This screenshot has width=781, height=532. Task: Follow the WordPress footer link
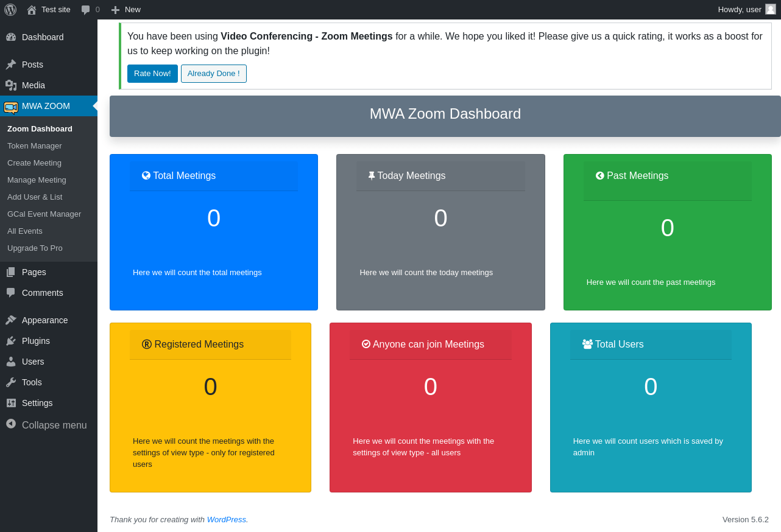tap(227, 519)
